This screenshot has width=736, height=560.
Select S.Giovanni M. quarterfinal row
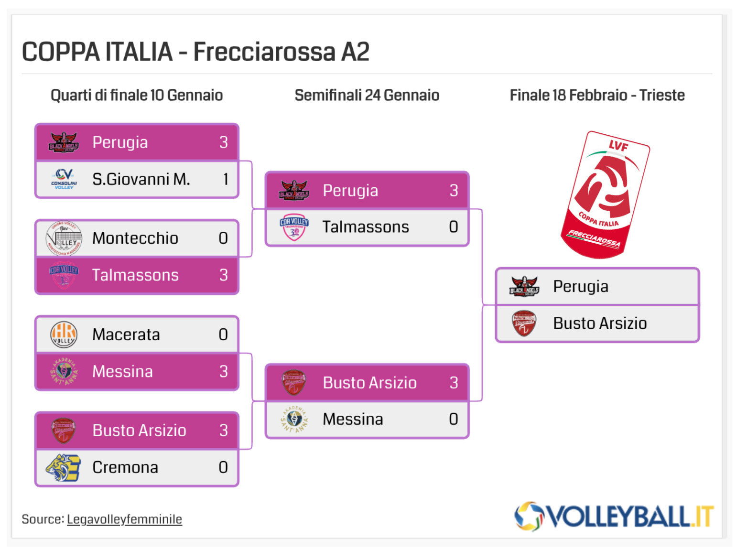pos(137,179)
